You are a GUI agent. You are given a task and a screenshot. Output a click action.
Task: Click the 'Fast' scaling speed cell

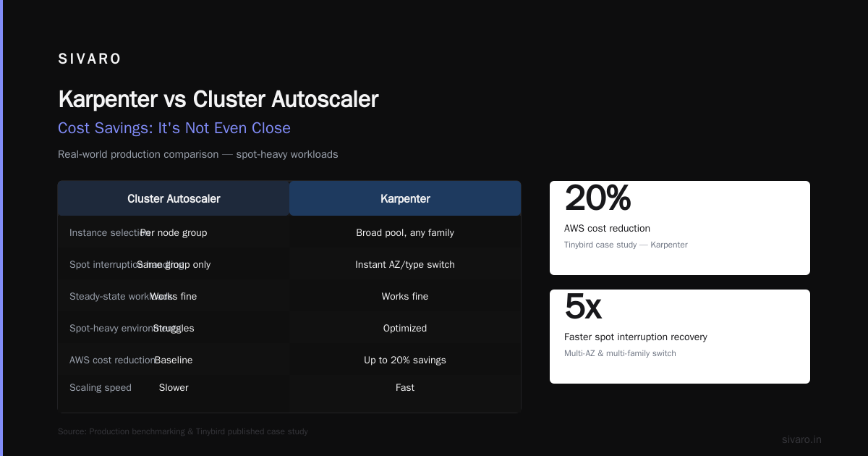405,388
